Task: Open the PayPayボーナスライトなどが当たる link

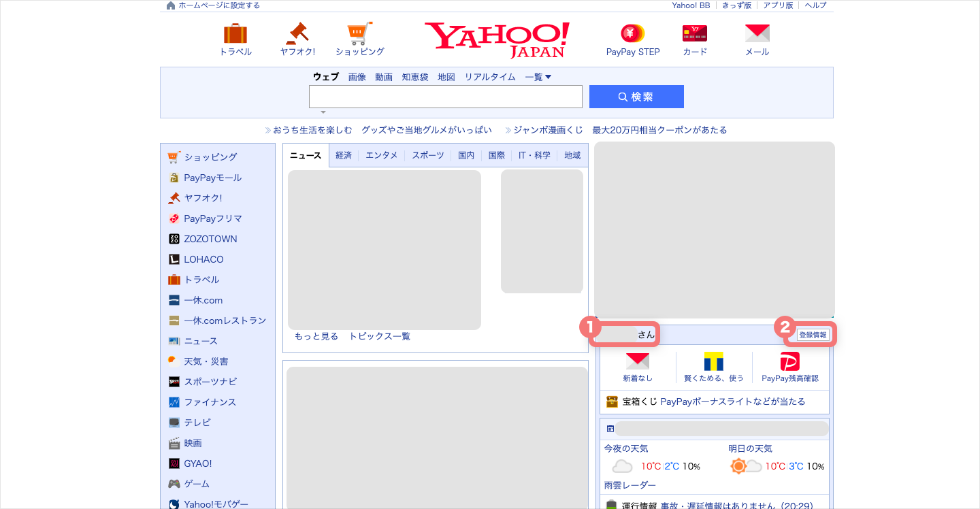Action: 733,401
